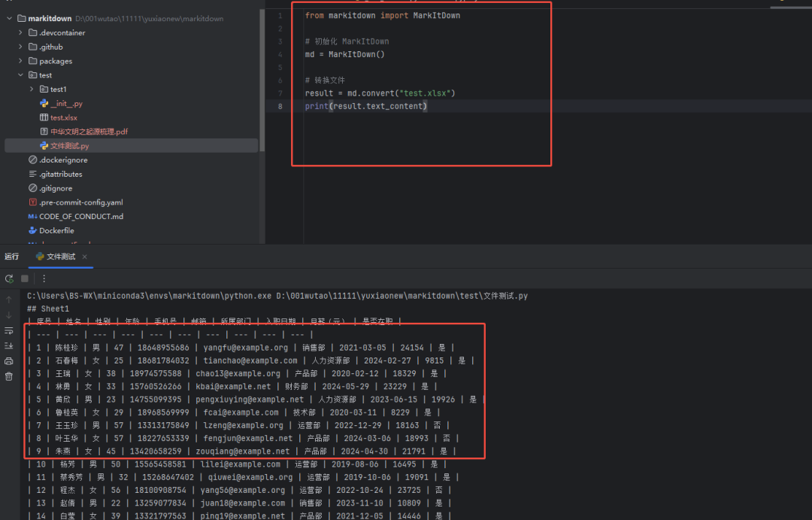
Task: Toggle scroll to end of console
Action: pos(9,346)
